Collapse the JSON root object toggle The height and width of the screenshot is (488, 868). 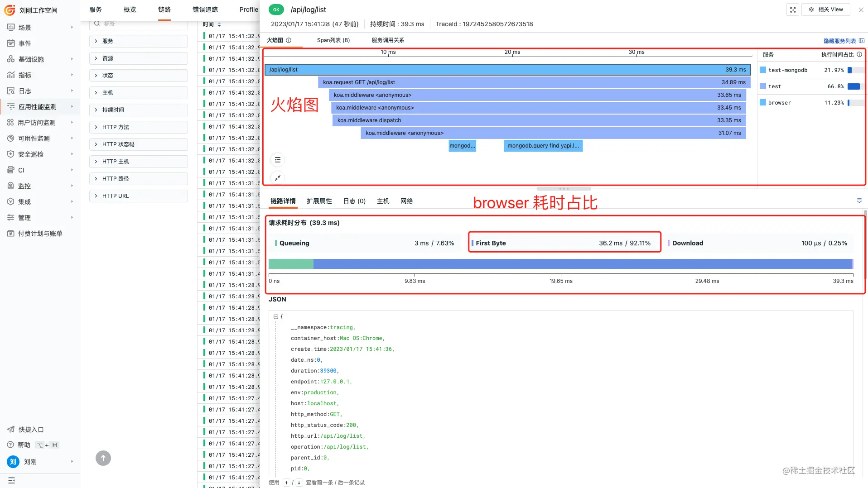[x=275, y=317]
